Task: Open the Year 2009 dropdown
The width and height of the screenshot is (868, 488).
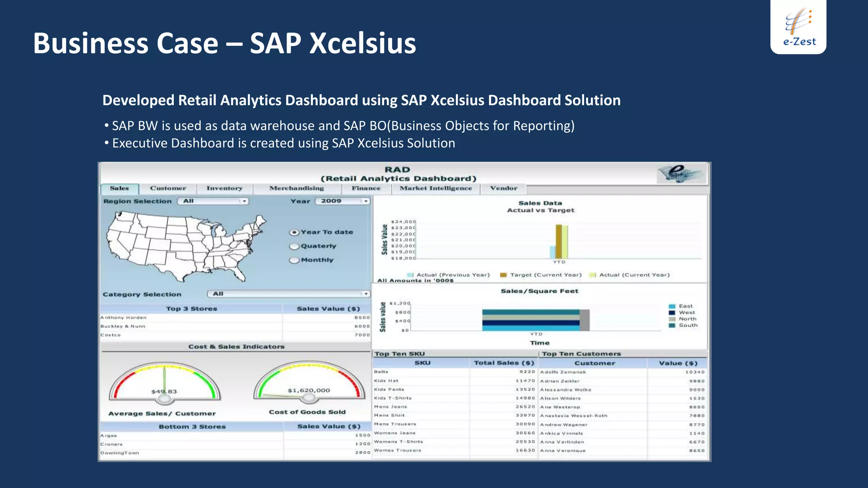Action: (x=343, y=201)
